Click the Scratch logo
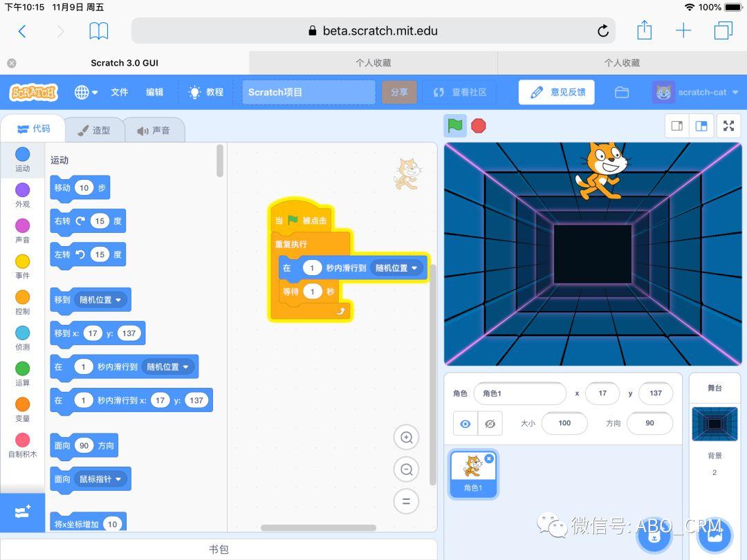The image size is (747, 560). pyautogui.click(x=33, y=92)
